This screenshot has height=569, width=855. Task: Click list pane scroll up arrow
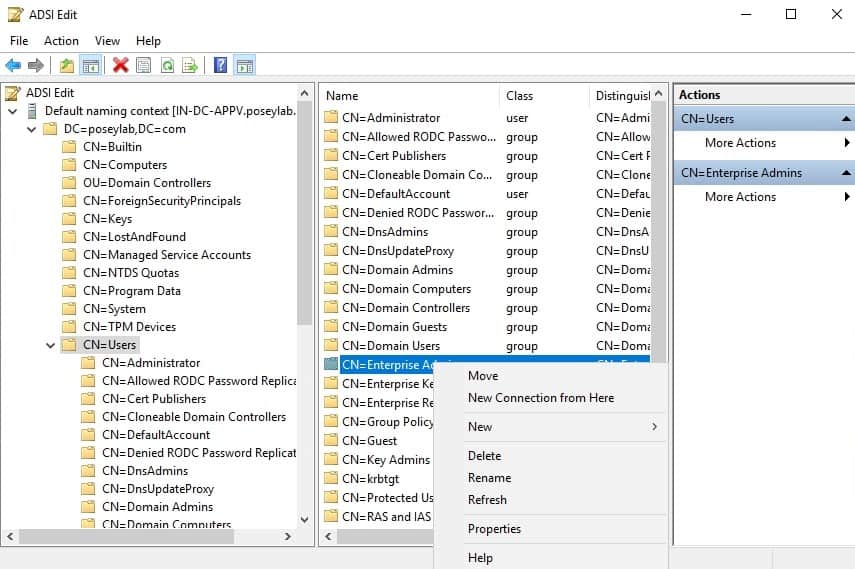point(659,94)
